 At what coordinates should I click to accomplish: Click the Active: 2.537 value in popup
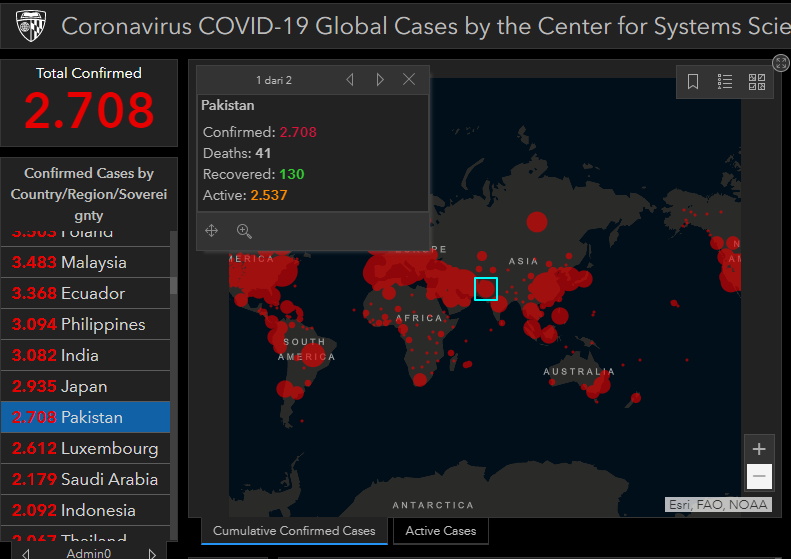pos(269,195)
